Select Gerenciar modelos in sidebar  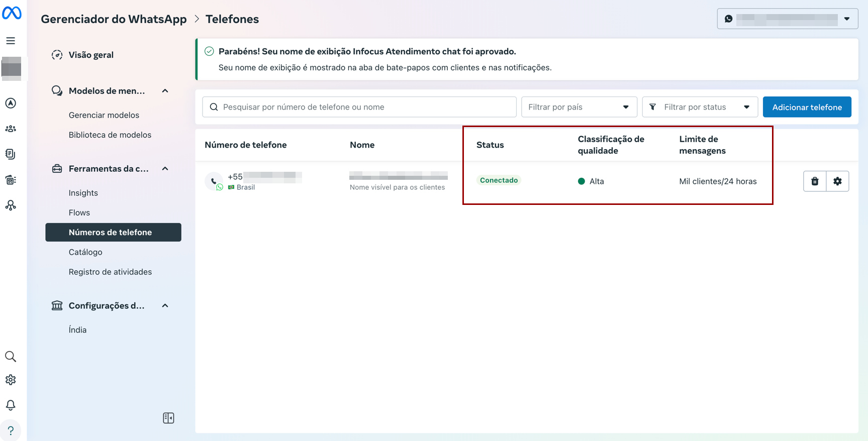click(x=104, y=115)
